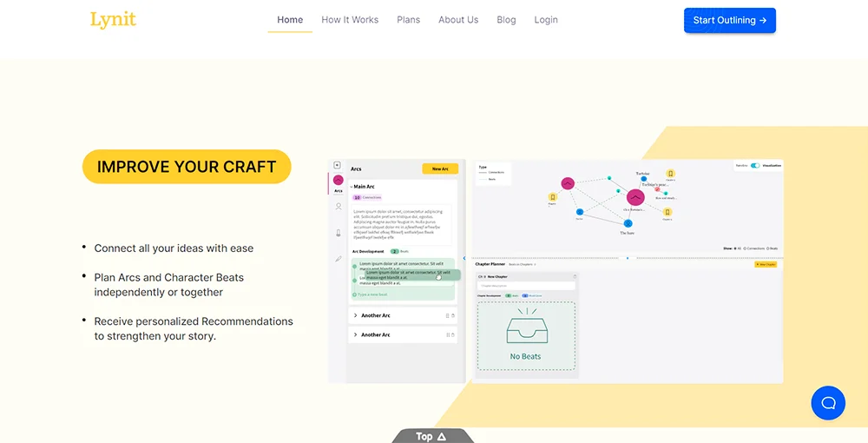Click the 'Type a new beat' field

tap(372, 294)
